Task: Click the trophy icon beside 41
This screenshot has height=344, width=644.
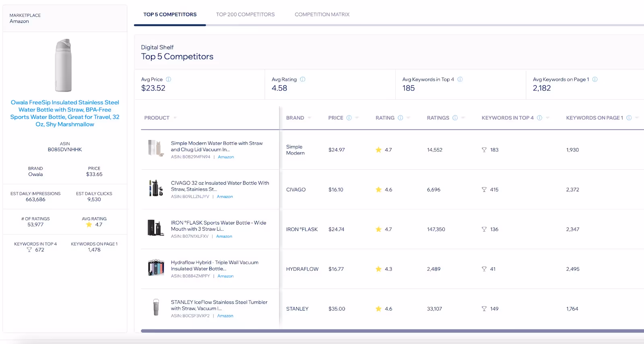Action: pos(484,269)
